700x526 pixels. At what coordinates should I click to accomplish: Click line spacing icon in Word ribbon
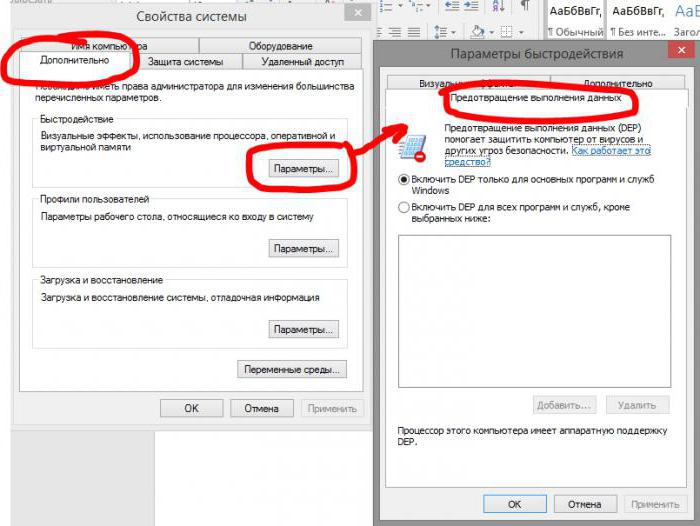[x=441, y=32]
